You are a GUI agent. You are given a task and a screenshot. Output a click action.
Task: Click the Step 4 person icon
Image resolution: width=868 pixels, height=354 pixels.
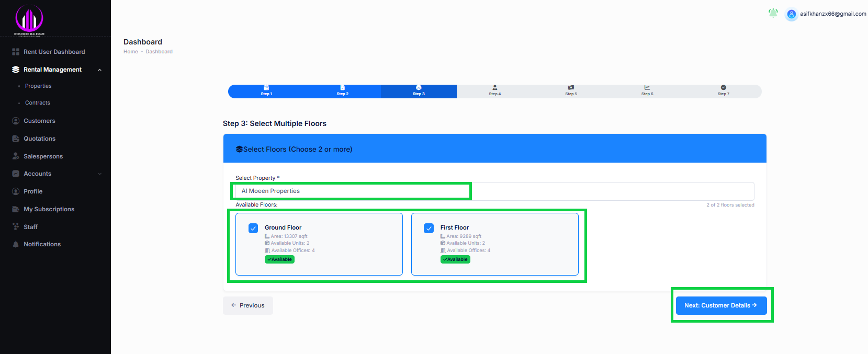495,88
